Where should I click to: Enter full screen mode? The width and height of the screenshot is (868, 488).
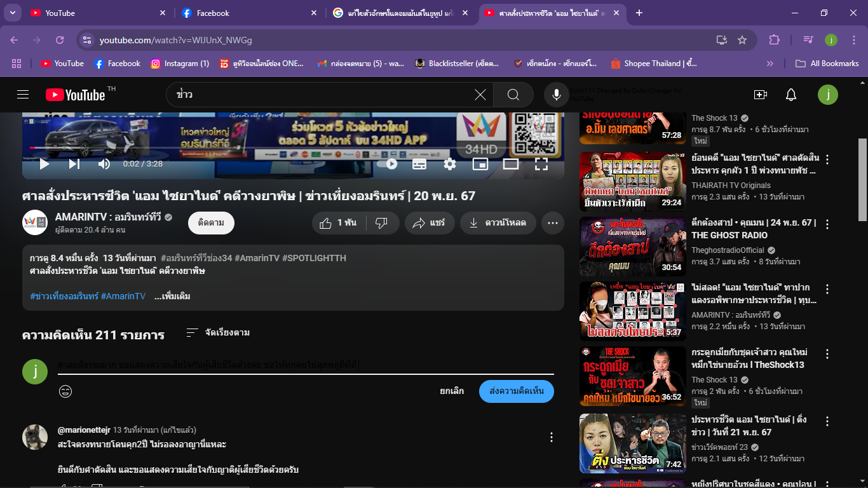pos(541,164)
